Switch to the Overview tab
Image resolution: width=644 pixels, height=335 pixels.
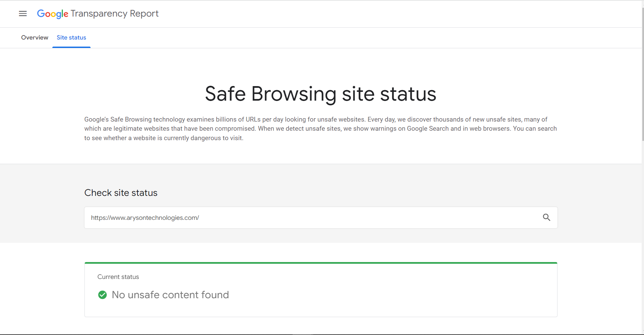pyautogui.click(x=34, y=37)
